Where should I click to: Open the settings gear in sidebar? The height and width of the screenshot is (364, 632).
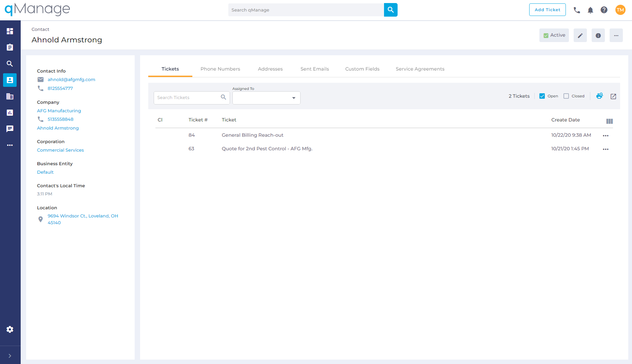(10, 329)
